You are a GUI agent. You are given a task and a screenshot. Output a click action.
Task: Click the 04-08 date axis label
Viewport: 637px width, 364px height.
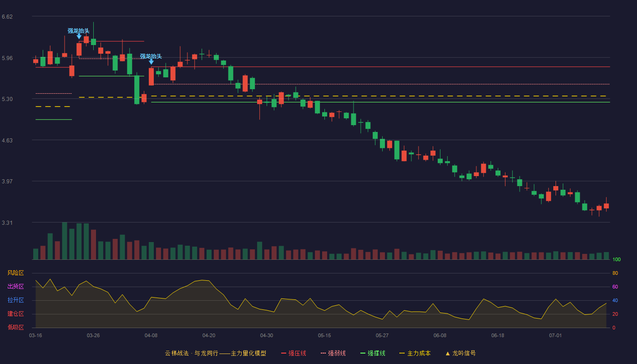click(151, 335)
